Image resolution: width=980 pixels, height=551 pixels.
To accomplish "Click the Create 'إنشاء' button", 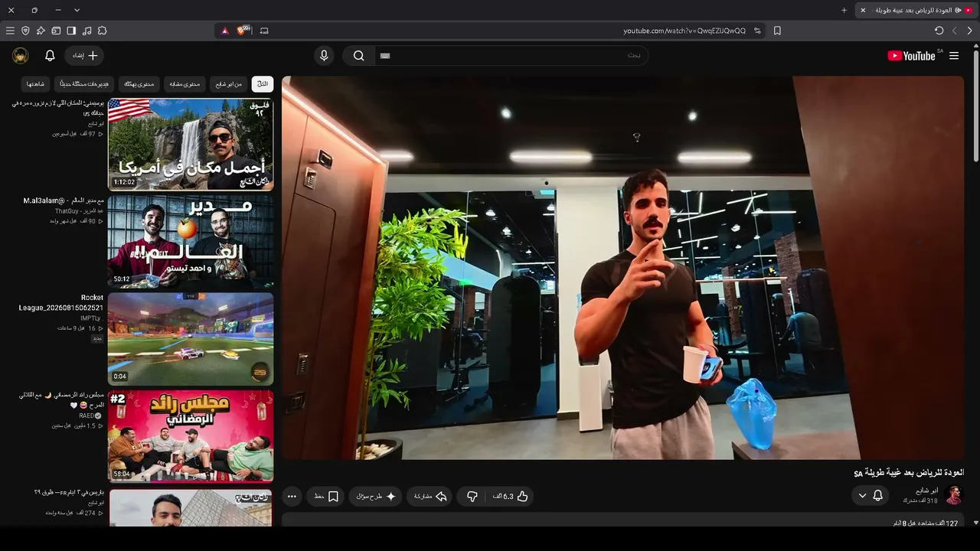I will (84, 56).
